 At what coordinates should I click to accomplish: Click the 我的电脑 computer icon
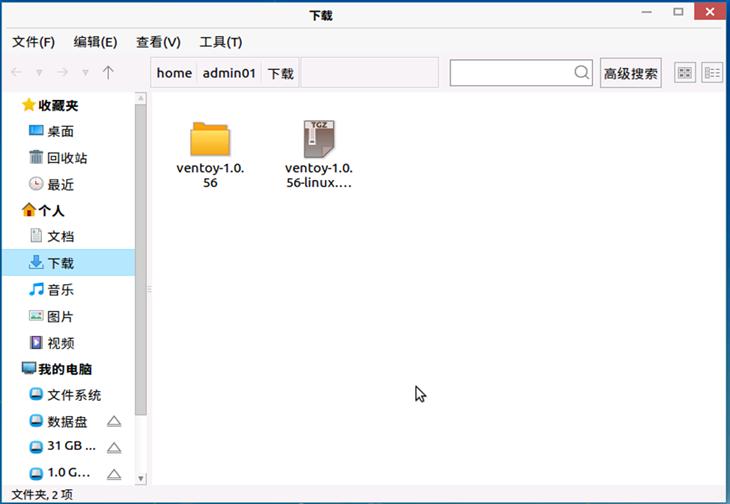(x=28, y=368)
